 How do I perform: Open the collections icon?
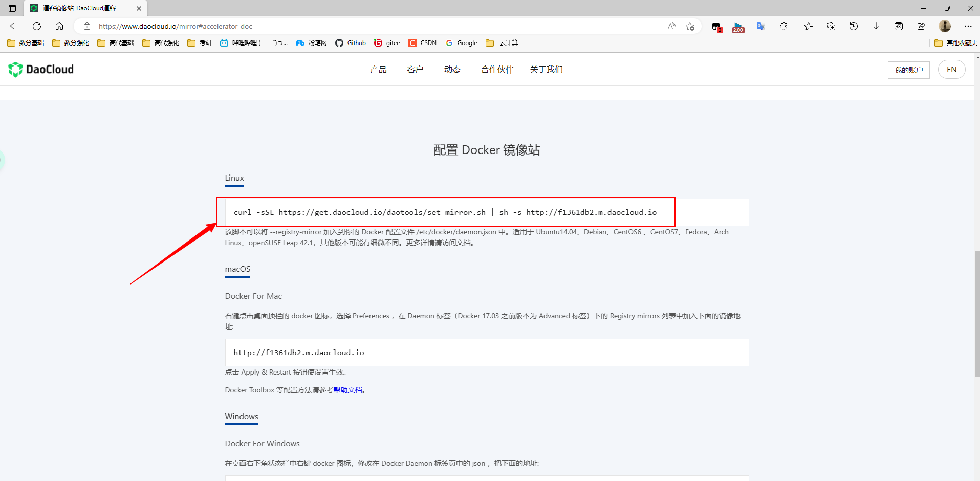831,26
